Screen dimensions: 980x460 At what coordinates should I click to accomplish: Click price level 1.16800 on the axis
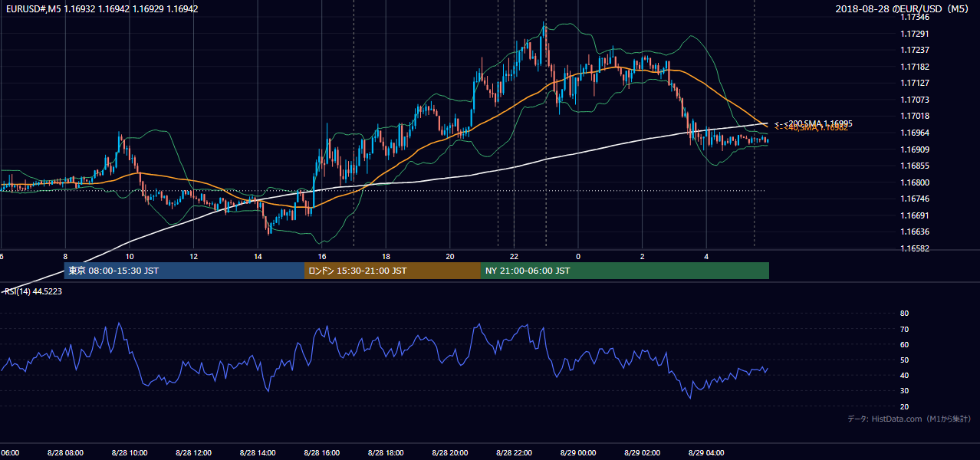[x=914, y=182]
